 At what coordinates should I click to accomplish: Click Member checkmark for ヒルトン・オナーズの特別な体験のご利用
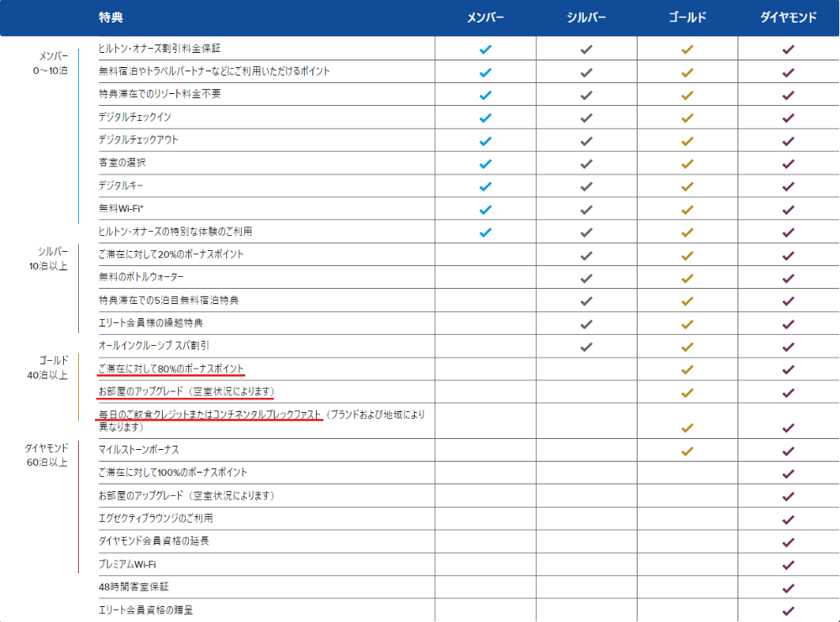(x=486, y=233)
